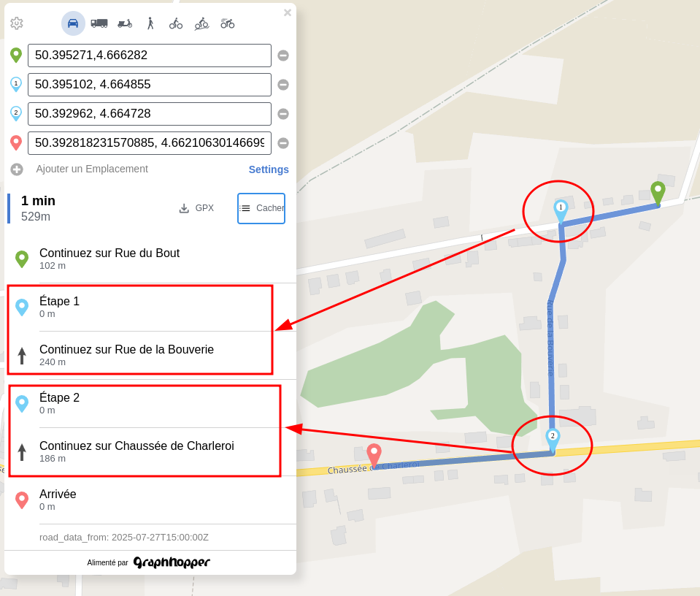Remove the red destination point

pyautogui.click(x=283, y=143)
